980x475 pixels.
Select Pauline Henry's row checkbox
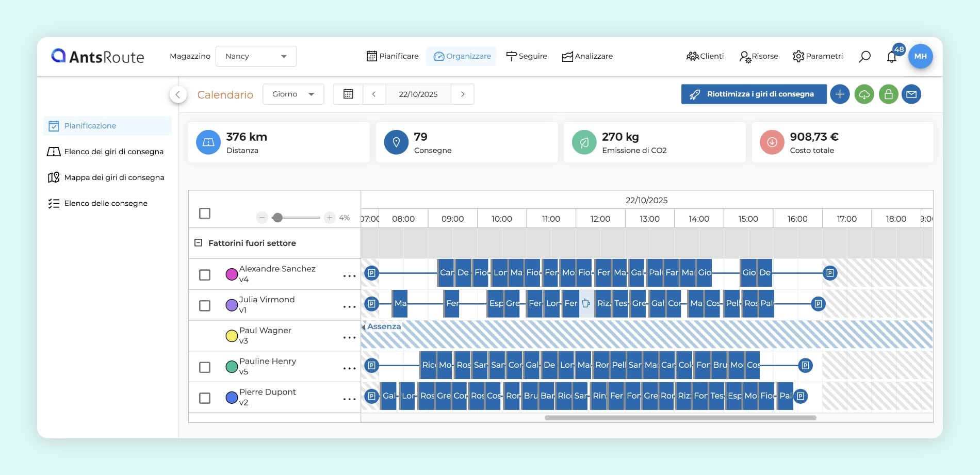[x=205, y=367]
